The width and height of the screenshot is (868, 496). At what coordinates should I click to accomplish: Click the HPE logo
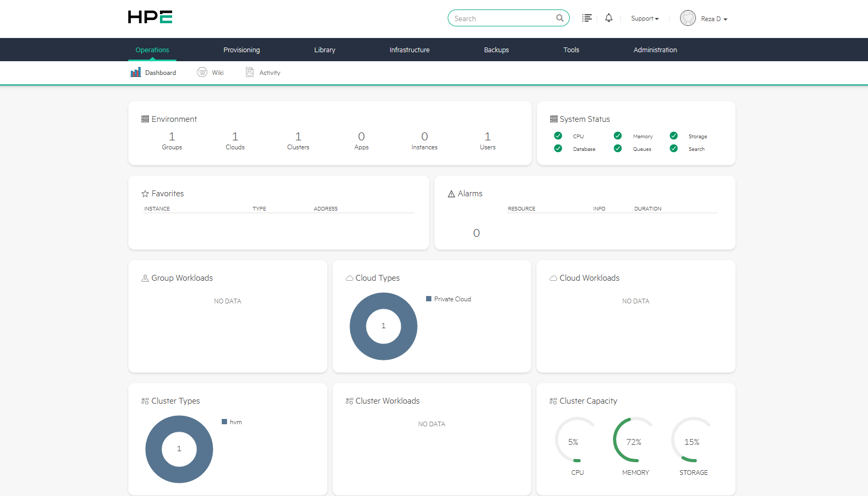150,17
